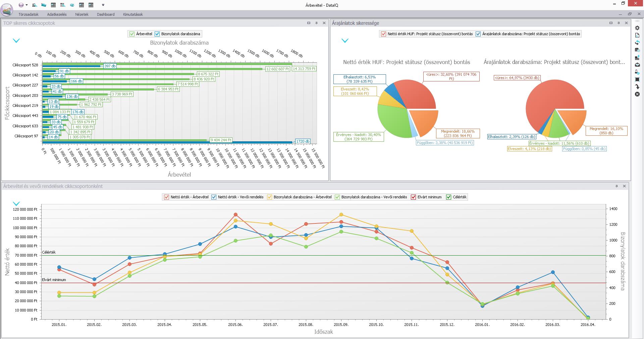Open the Kimutatások menu
This screenshot has height=339, width=644.
(x=133, y=14)
